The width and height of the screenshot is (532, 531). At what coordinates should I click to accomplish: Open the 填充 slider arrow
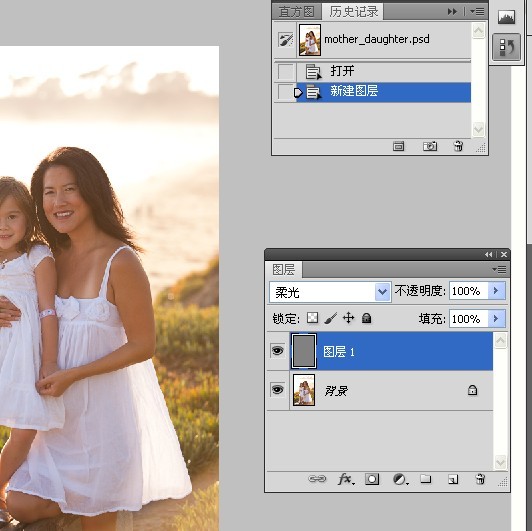tap(496, 319)
